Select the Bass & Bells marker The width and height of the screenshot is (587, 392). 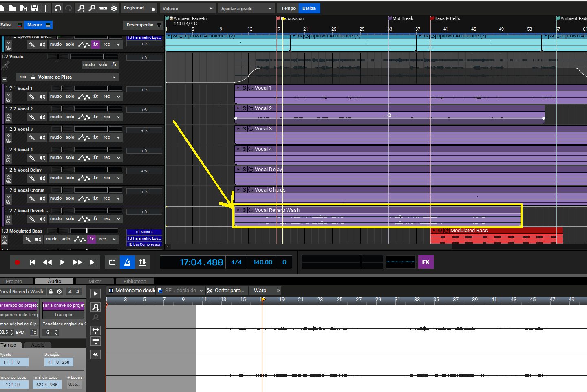(445, 18)
